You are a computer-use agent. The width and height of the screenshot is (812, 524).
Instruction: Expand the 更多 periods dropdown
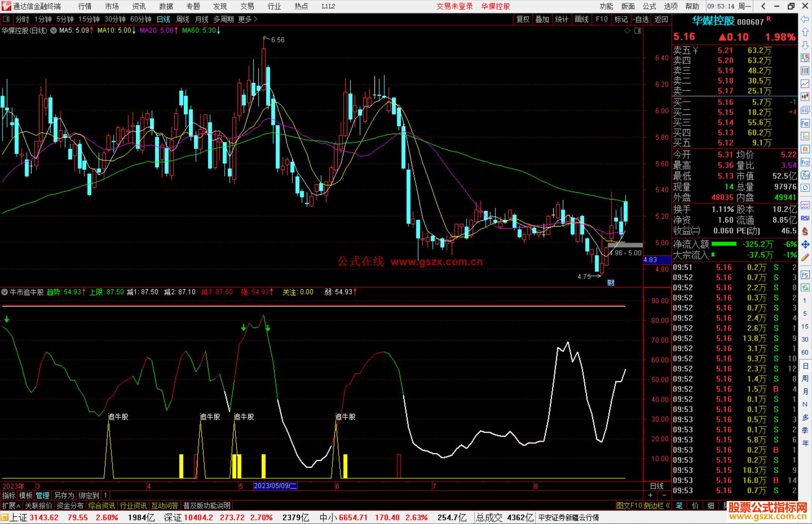pos(247,19)
